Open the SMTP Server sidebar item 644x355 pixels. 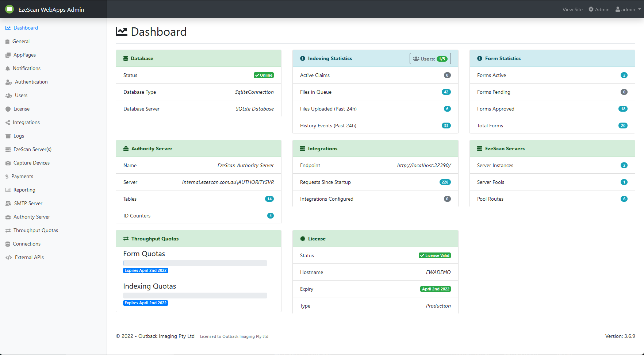point(28,204)
